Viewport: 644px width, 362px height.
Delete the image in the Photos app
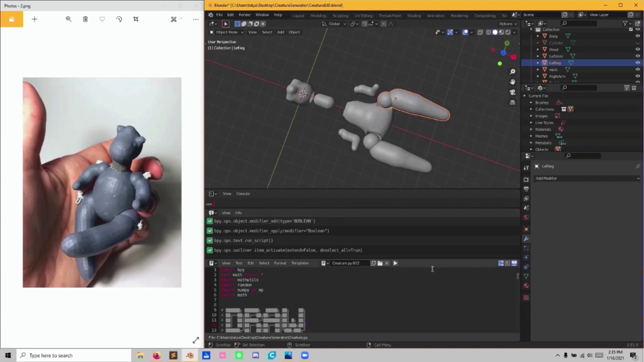(x=86, y=19)
